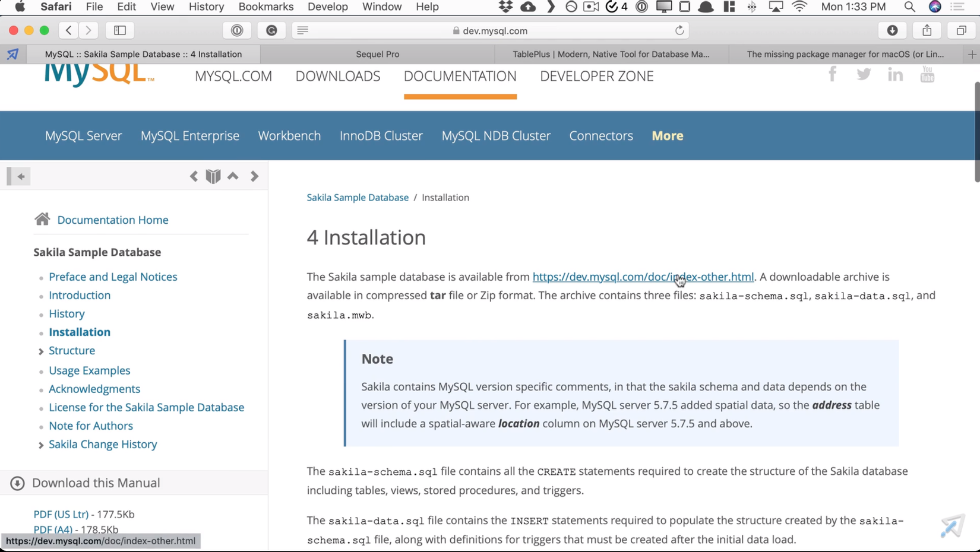The image size is (980, 552).
Task: Open the Share menu in Safari
Action: coord(927,30)
